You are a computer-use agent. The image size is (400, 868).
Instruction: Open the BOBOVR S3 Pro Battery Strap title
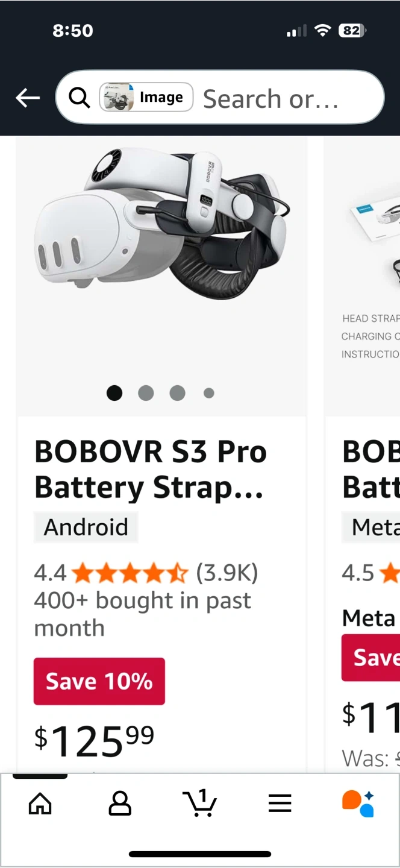click(x=151, y=470)
